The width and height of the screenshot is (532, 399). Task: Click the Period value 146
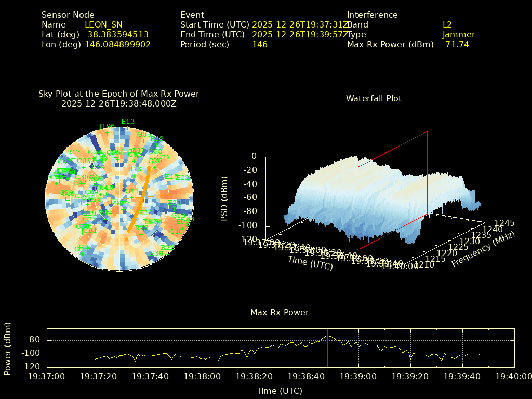pyautogui.click(x=260, y=44)
